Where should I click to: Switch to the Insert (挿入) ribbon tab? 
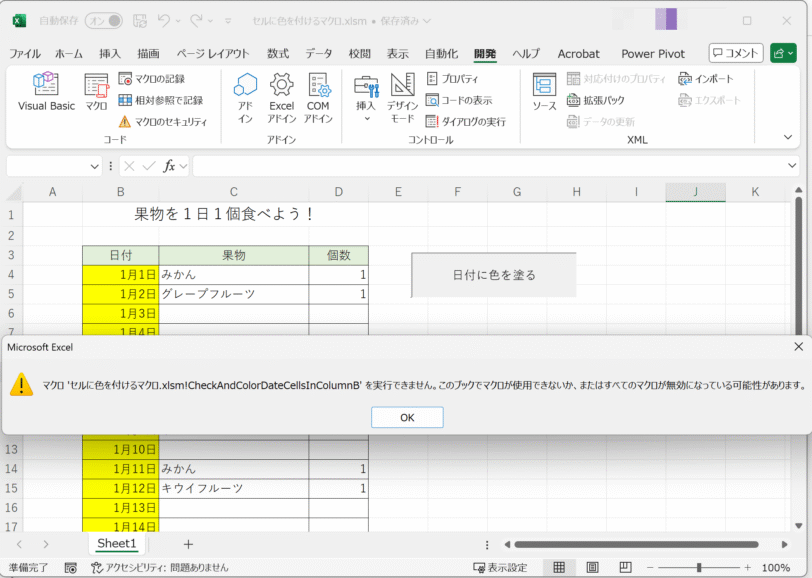[110, 53]
